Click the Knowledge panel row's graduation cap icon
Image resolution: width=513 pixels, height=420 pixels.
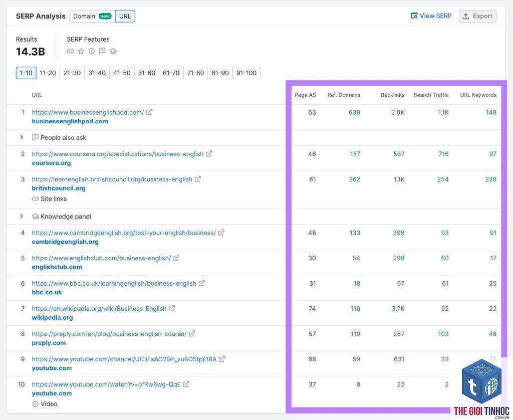pos(36,217)
